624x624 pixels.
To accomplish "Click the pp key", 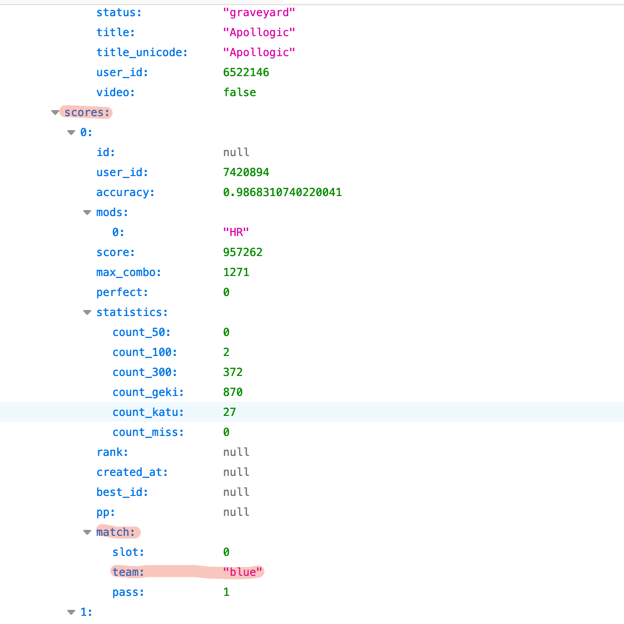I will 105,513.
